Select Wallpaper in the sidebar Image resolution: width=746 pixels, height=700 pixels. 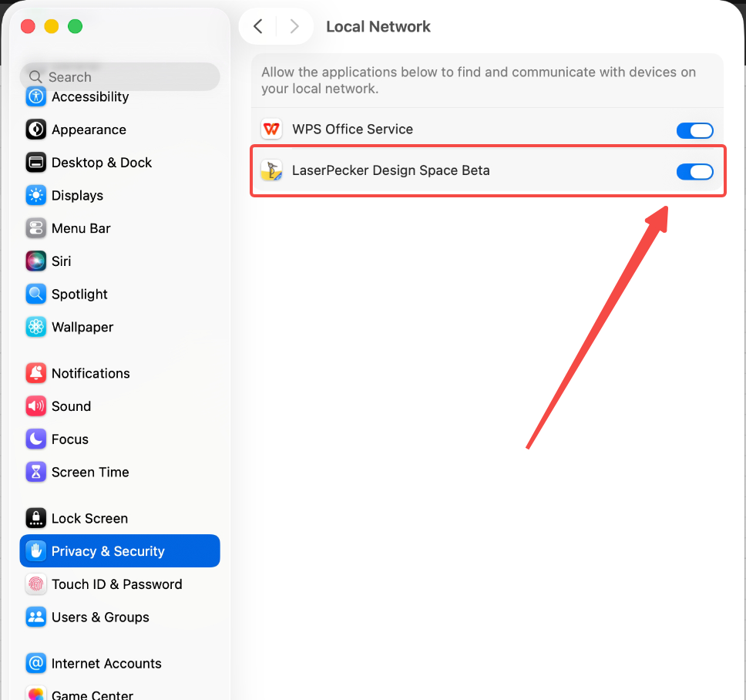(x=119, y=327)
